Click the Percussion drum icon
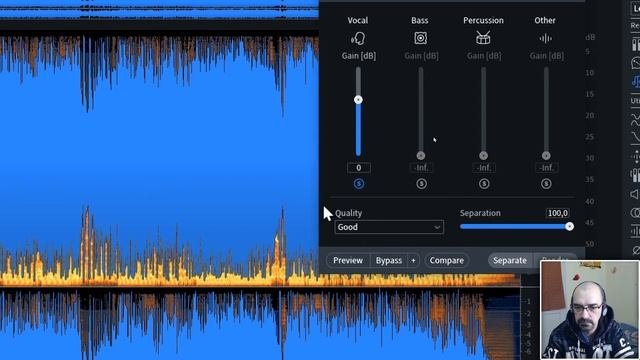This screenshot has width=640, height=360. pyautogui.click(x=483, y=38)
